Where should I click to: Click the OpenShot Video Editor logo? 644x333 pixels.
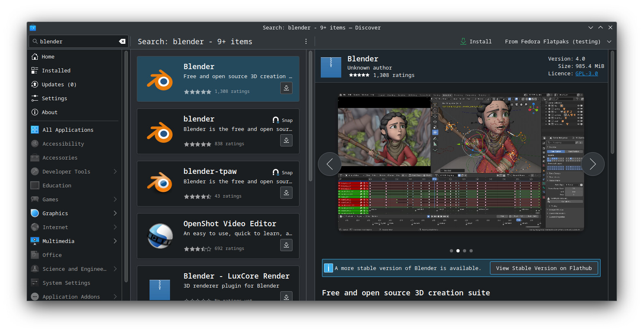click(x=160, y=236)
